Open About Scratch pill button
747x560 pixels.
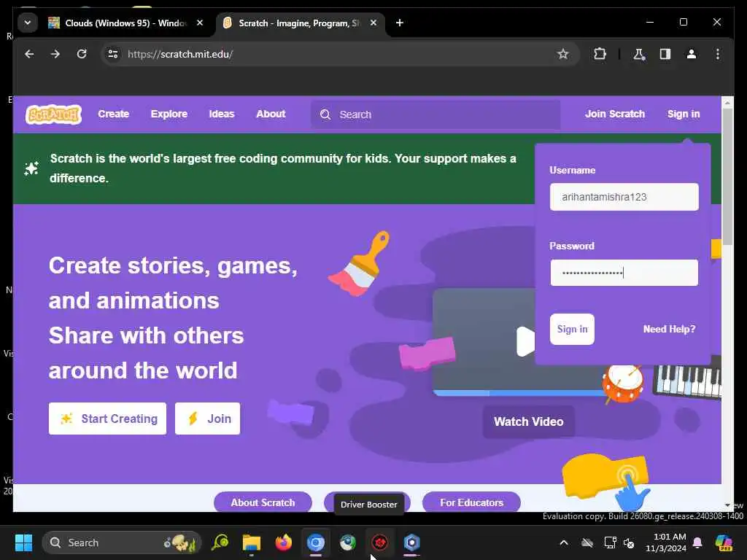tap(263, 502)
